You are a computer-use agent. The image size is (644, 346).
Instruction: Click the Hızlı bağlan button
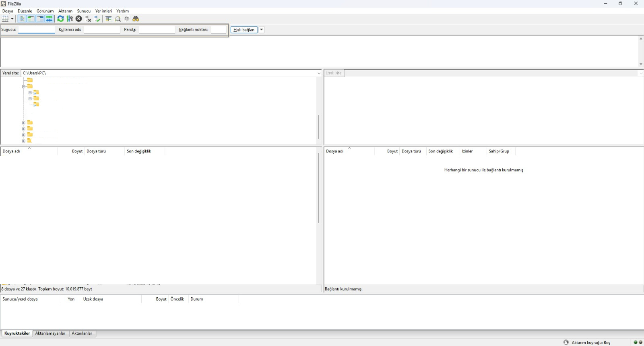[x=244, y=30]
